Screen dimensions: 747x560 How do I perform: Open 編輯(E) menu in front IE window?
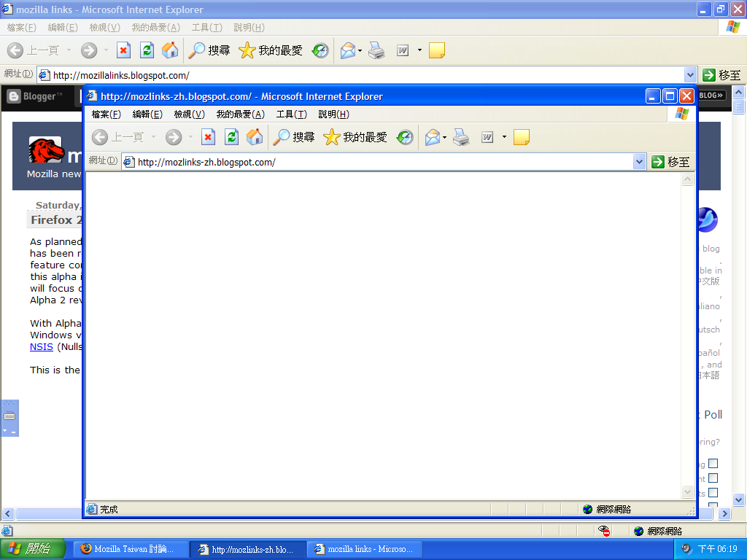147,114
